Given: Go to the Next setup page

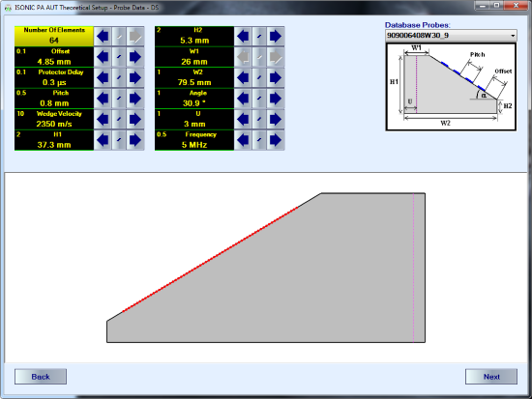Looking at the screenshot, I should point(491,377).
